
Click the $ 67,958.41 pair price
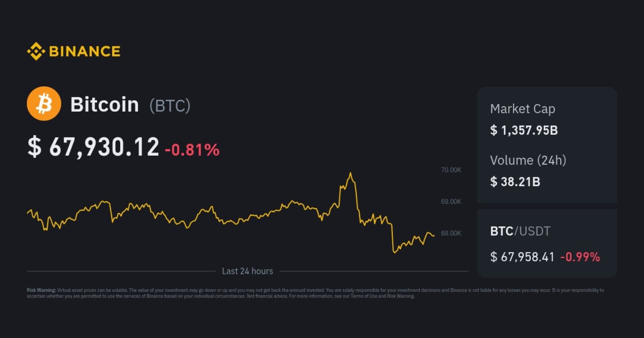click(522, 257)
